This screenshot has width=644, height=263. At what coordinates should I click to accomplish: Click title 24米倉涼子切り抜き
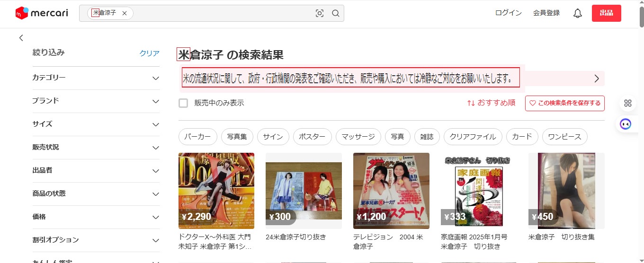(296, 237)
